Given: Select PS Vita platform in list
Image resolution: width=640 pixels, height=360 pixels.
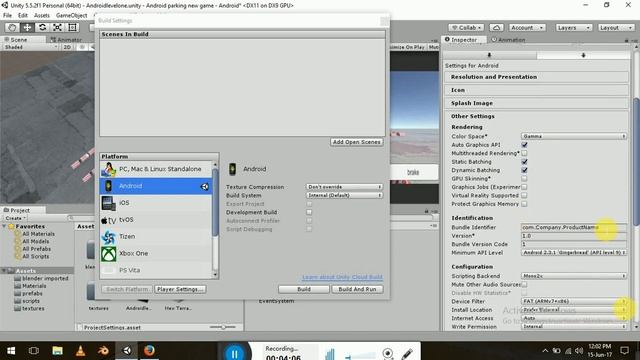Looking at the screenshot, I should coord(156,270).
